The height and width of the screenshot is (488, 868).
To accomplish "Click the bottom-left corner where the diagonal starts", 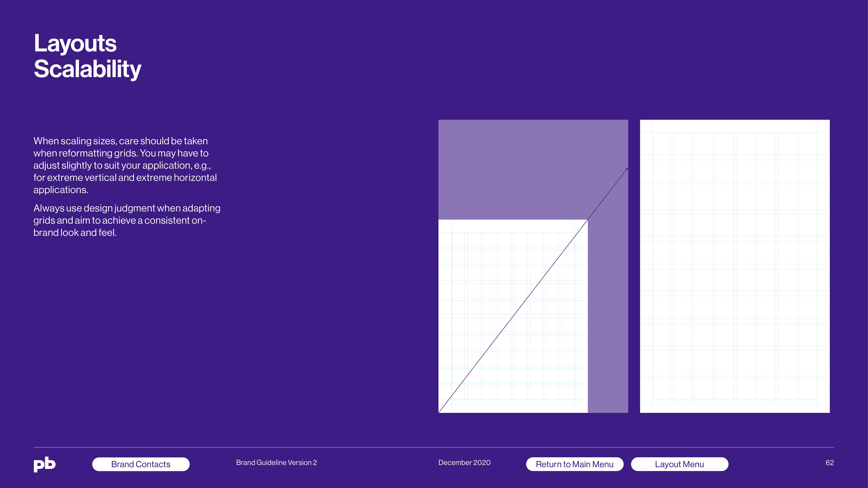I will click(439, 412).
